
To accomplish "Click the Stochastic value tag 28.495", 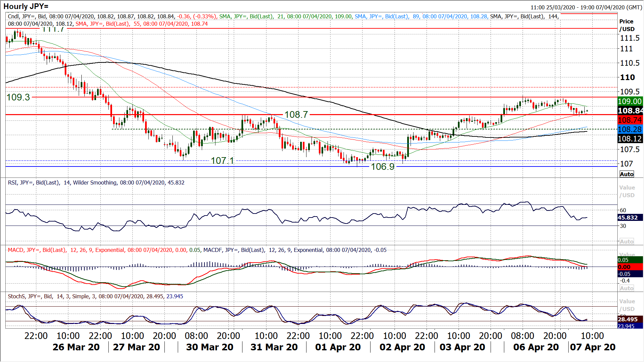I will [630, 319].
